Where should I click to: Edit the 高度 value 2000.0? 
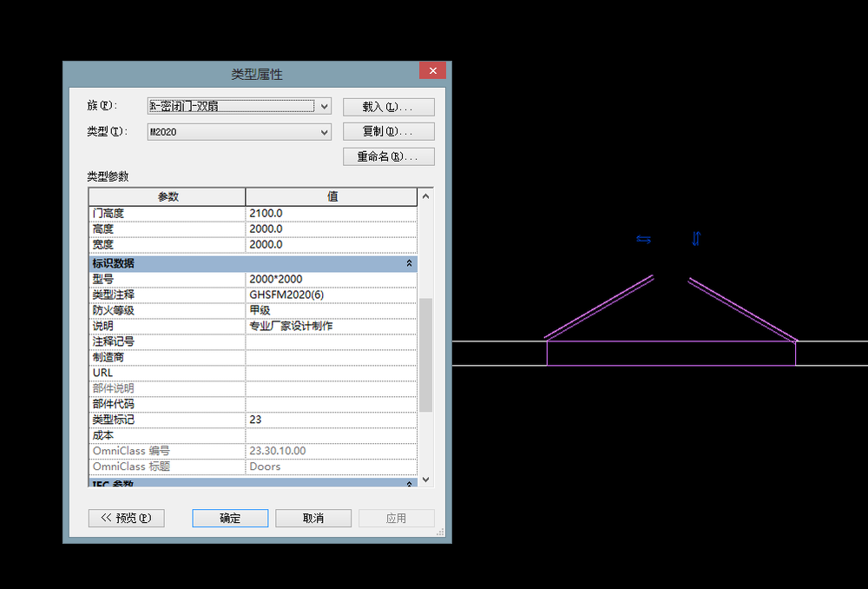click(x=331, y=228)
